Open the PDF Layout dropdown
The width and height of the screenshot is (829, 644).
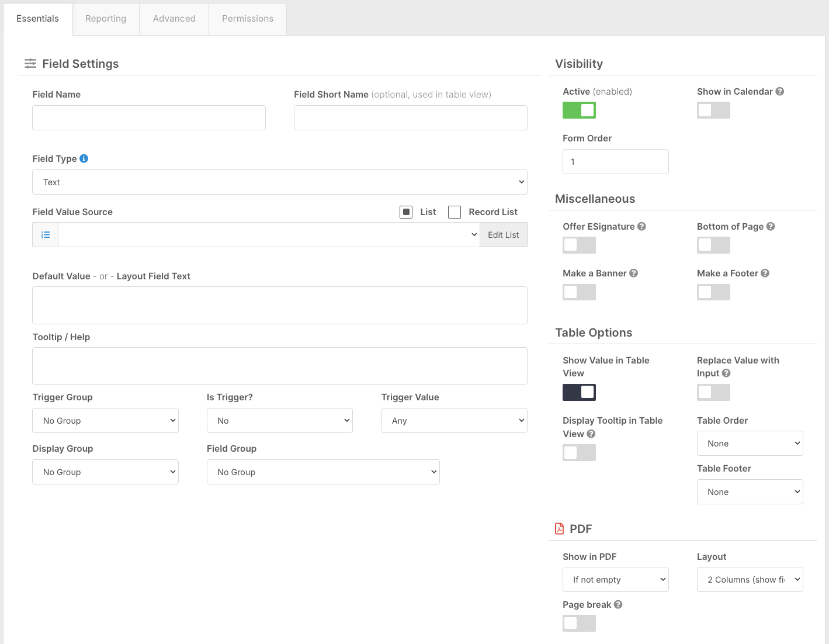[x=750, y=580]
